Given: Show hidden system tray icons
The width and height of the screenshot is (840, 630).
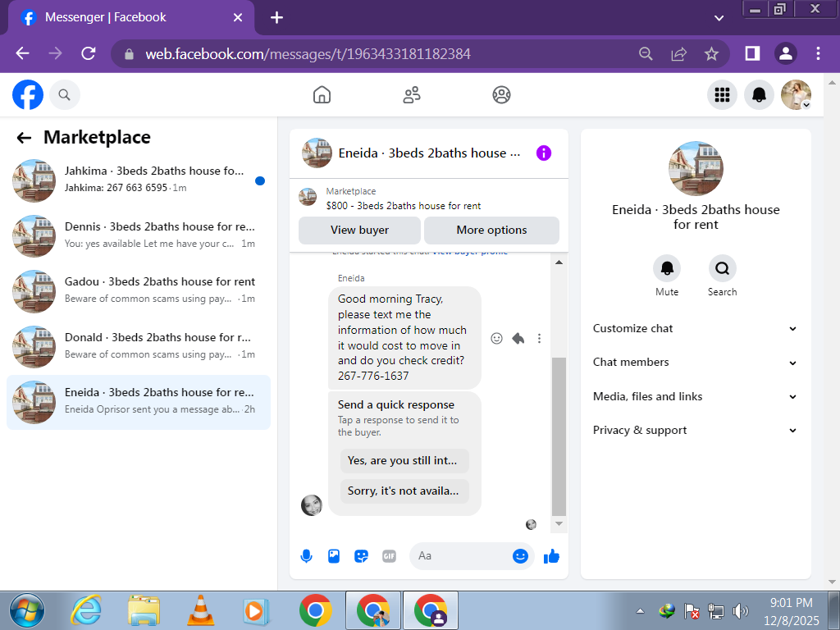Looking at the screenshot, I should pos(640,611).
